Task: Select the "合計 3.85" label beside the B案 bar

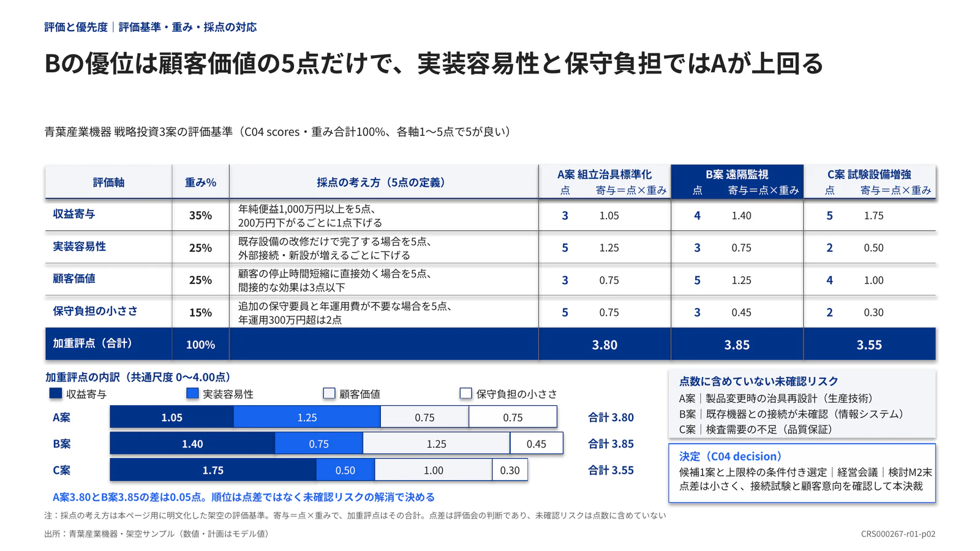Action: [x=611, y=444]
